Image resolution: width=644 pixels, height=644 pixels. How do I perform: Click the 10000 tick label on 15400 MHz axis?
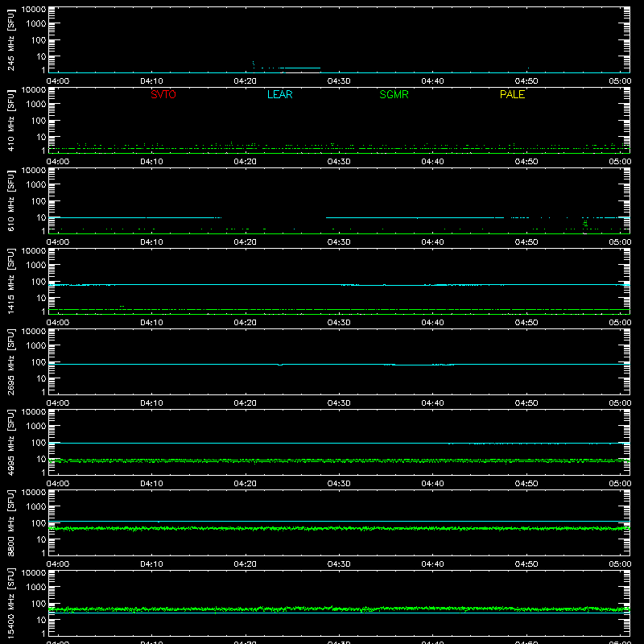34,573
